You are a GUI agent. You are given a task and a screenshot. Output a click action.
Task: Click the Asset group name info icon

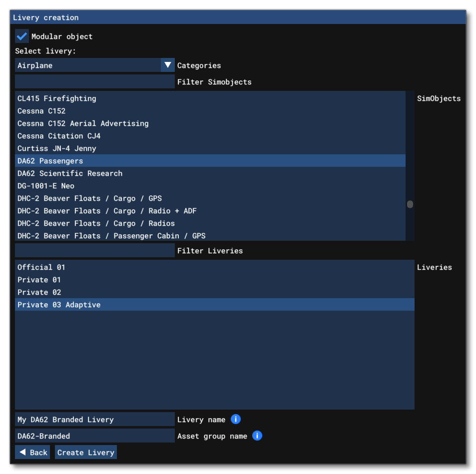[x=258, y=435]
